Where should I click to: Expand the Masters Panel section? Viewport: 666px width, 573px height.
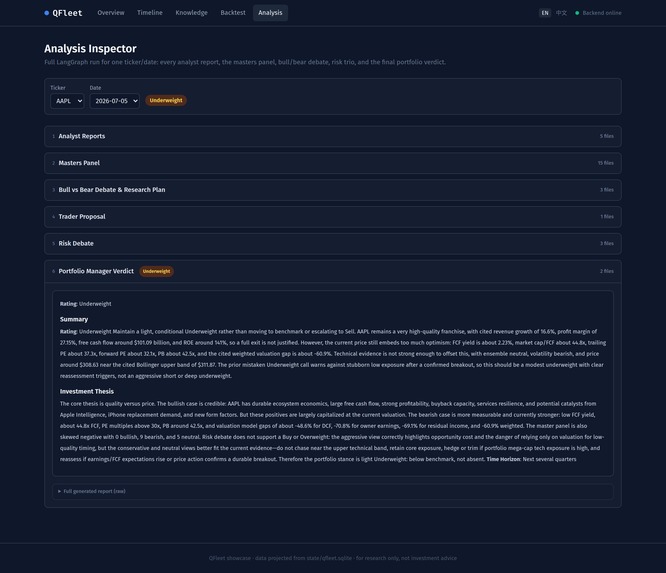coord(333,163)
